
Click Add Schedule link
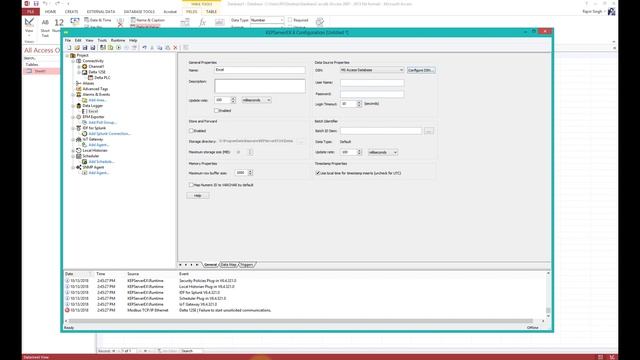point(101,162)
